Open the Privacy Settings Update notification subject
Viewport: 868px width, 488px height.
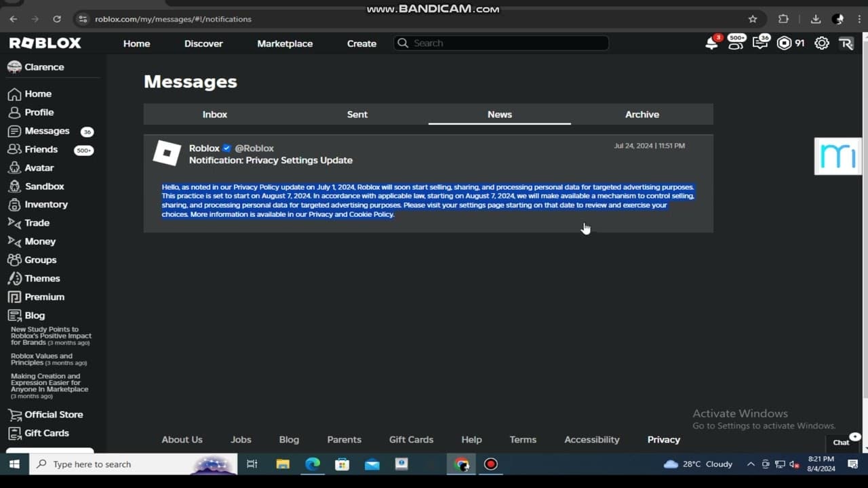271,161
